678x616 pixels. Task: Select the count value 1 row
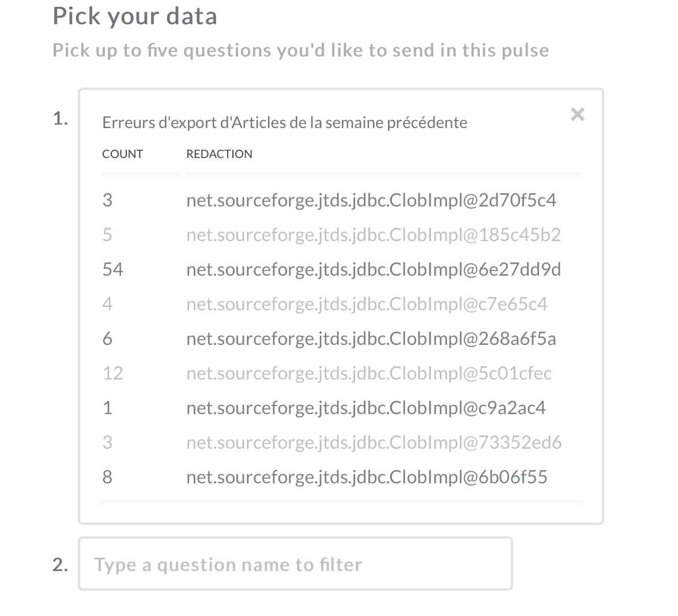tap(107, 407)
